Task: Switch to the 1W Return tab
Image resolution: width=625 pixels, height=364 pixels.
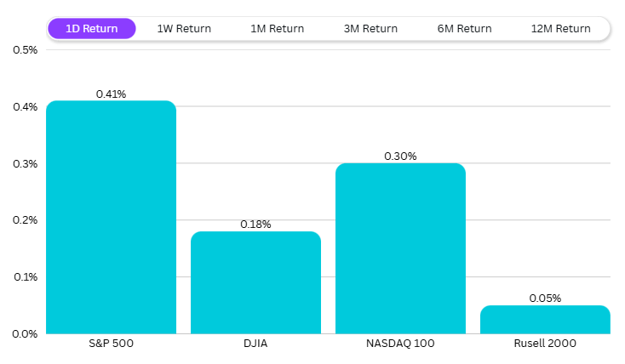Action: pos(184,28)
